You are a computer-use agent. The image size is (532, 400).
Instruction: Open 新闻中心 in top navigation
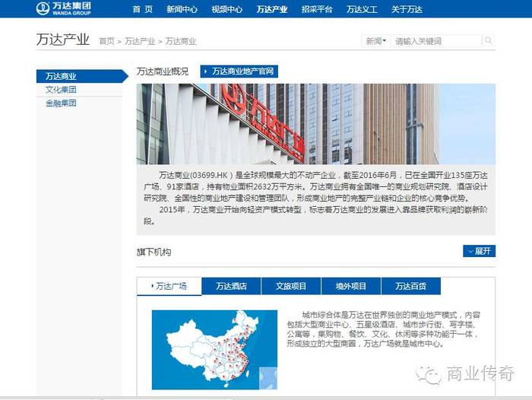click(x=182, y=9)
